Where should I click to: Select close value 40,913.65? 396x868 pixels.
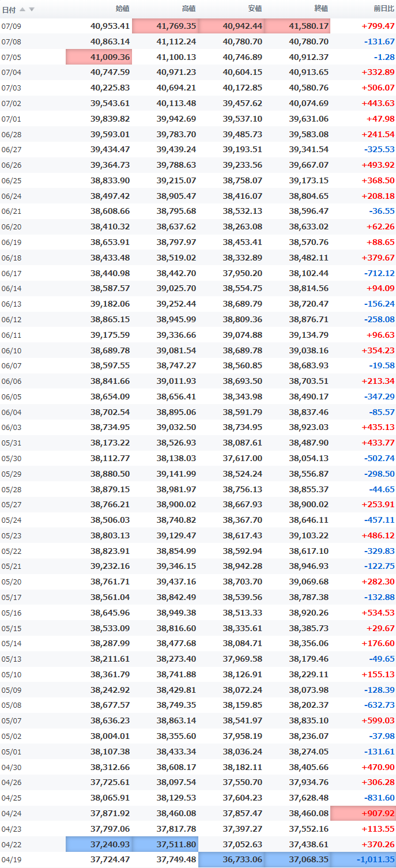309,72
